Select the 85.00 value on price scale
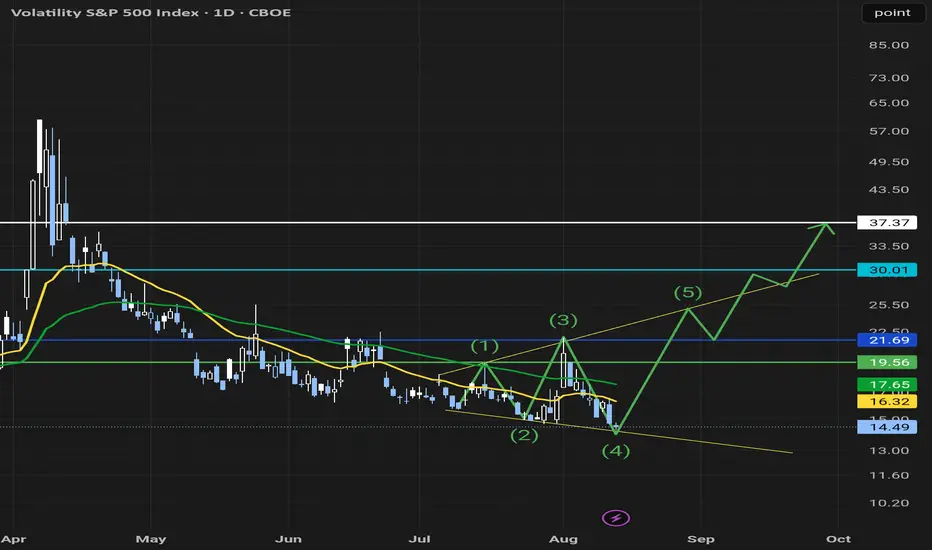The height and width of the screenshot is (550, 932). tap(889, 45)
